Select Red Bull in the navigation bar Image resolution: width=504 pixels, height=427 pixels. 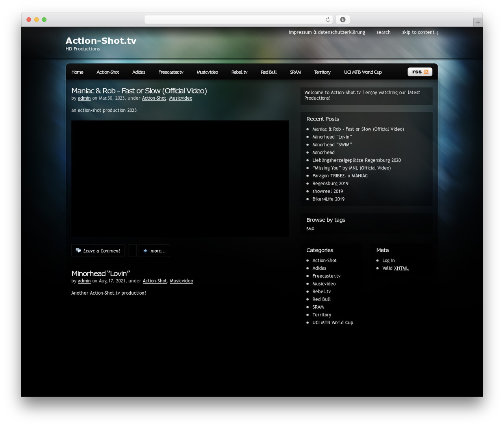click(x=269, y=72)
